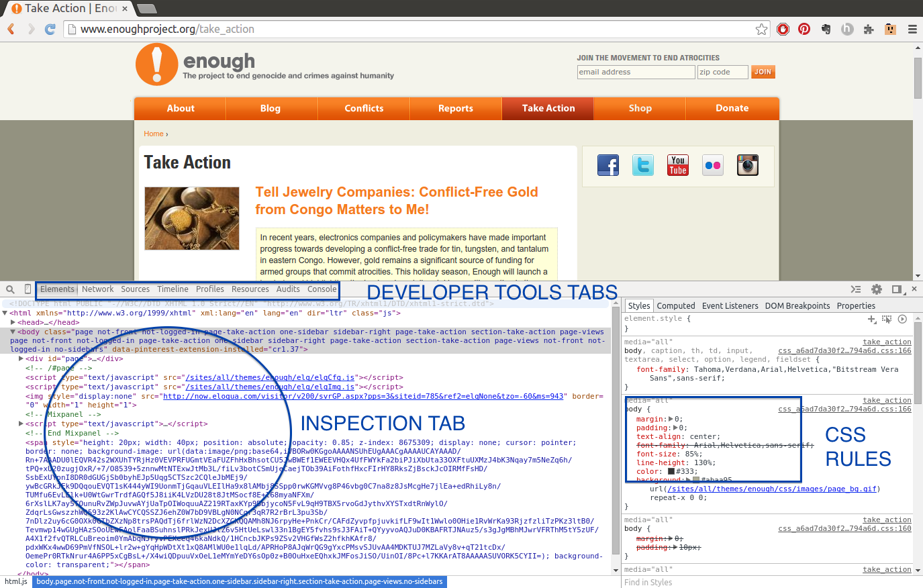Open the Properties sidebar tab
The height and width of the screenshot is (588, 923).
coord(856,306)
